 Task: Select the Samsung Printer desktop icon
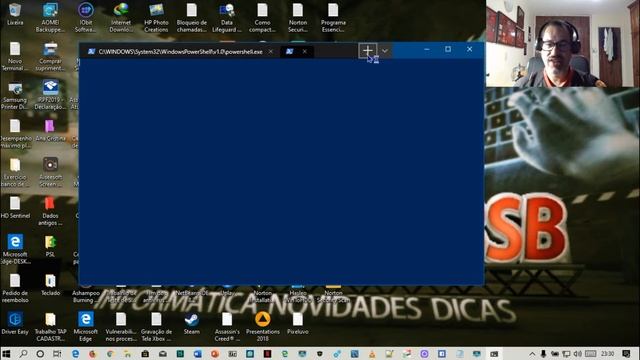coord(15,95)
